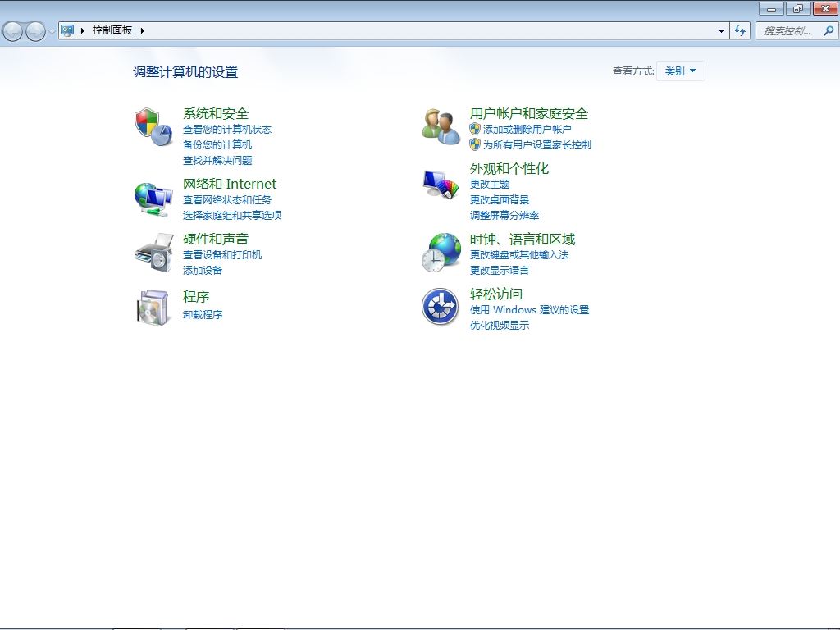Open 外观和个性化 heading
The image size is (840, 630).
(509, 169)
